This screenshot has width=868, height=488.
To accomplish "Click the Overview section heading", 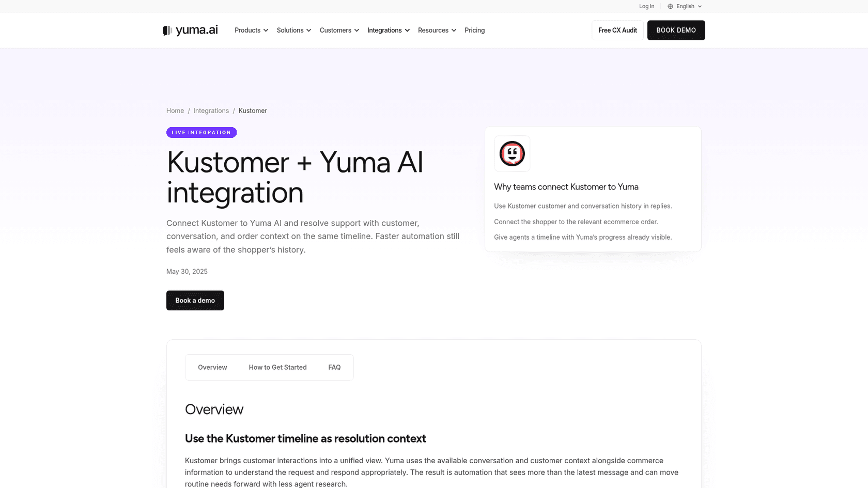I will pyautogui.click(x=214, y=410).
